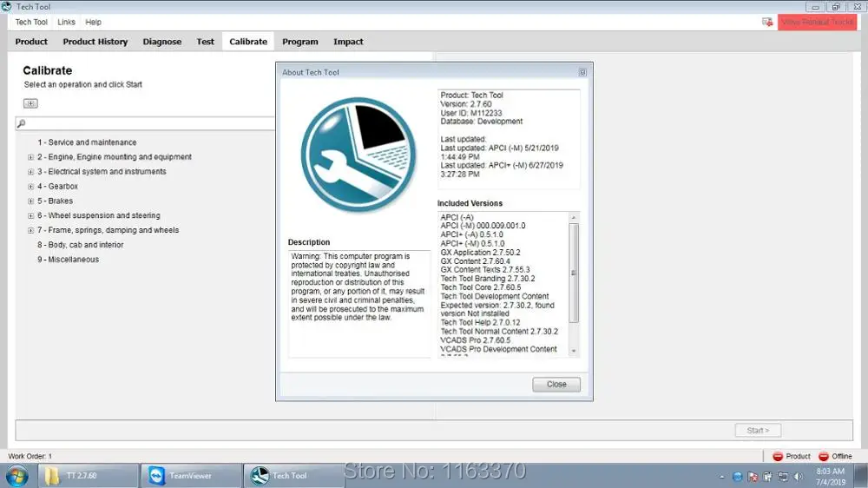Click scroll-down arrow in Included Versions list
The width and height of the screenshot is (868, 488).
pyautogui.click(x=574, y=351)
